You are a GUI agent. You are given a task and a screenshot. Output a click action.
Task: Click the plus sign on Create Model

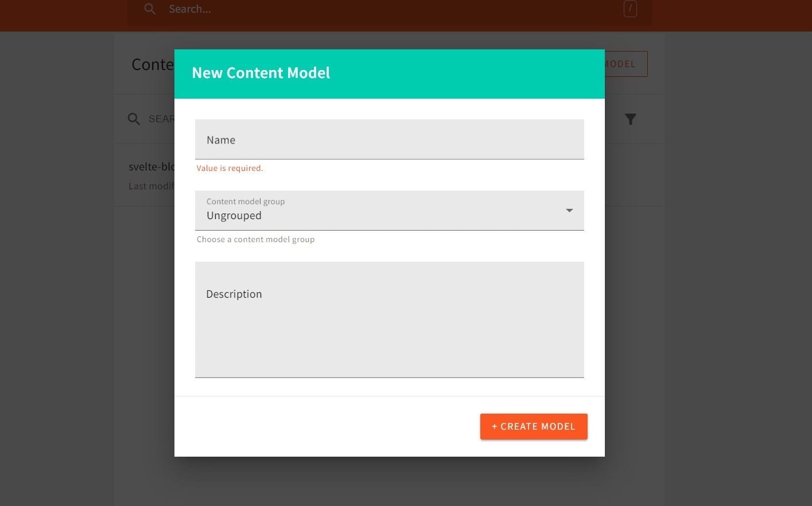(494, 427)
